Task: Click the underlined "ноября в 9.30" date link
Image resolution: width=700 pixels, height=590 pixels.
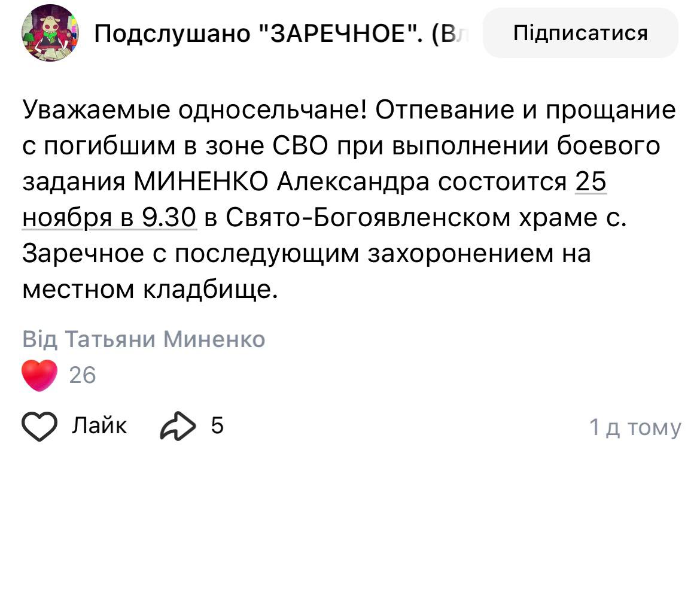Action: tap(109, 218)
